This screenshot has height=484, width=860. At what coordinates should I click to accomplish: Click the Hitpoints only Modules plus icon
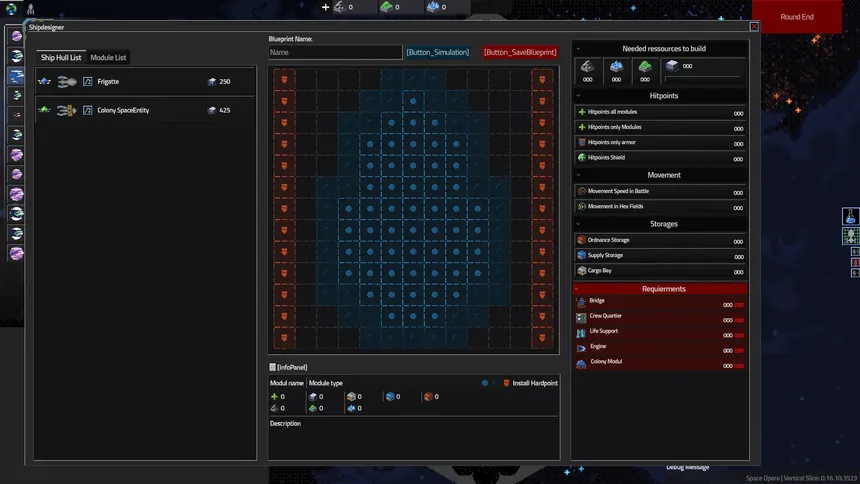point(581,127)
